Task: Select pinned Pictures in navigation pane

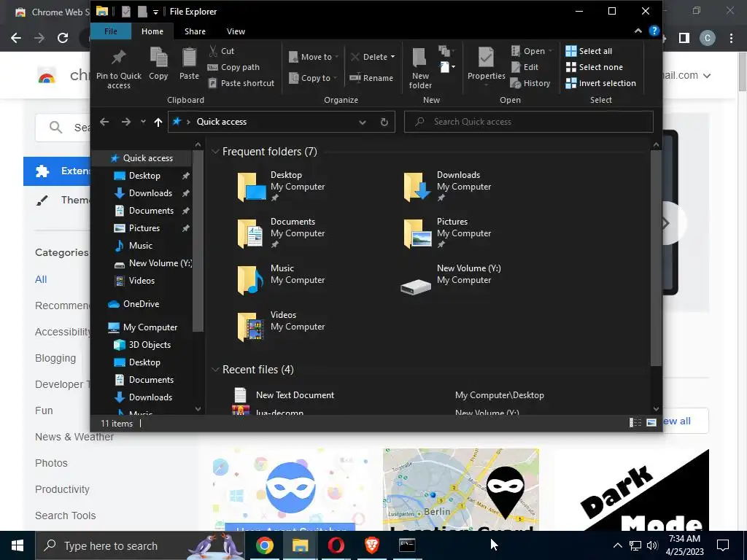Action: pyautogui.click(x=144, y=228)
